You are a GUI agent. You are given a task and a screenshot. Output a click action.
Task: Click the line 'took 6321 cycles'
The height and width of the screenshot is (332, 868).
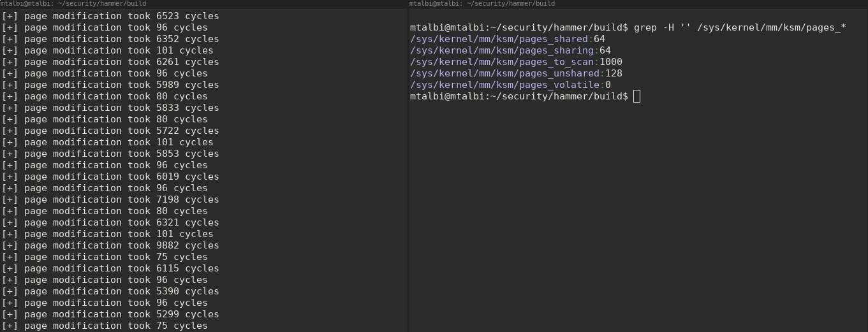pos(110,222)
